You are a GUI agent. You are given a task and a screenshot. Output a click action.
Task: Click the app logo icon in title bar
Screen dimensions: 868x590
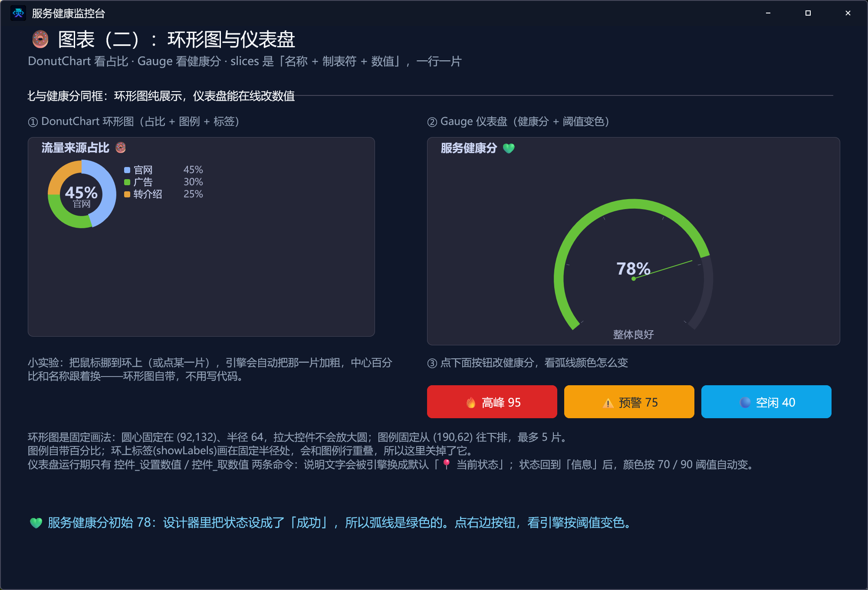[18, 13]
